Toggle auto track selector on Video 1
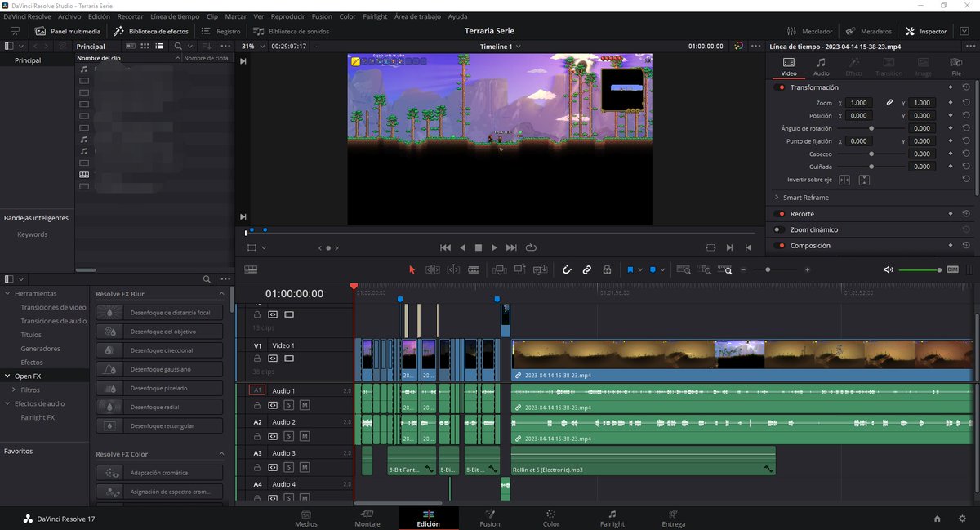The width and height of the screenshot is (980, 530). tap(273, 359)
